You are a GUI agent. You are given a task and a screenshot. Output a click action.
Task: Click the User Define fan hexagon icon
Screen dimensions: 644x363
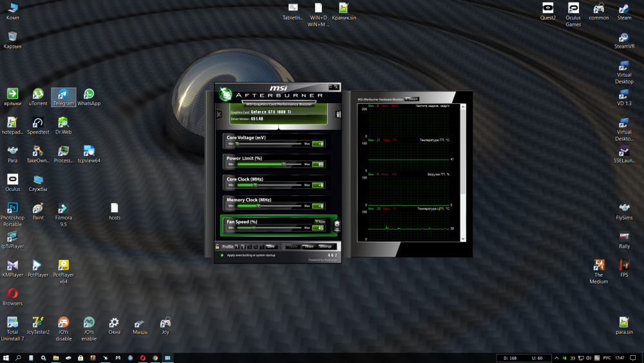337,225
